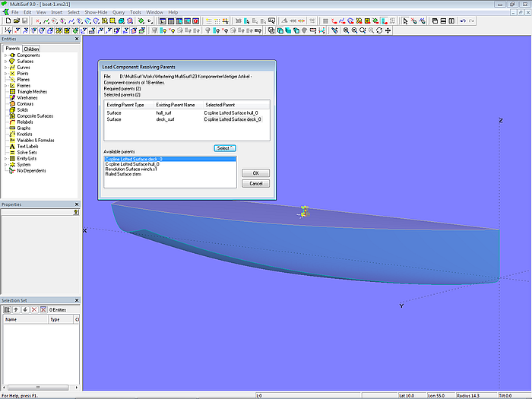Click the Pan cross-arrows icon

[388, 30]
